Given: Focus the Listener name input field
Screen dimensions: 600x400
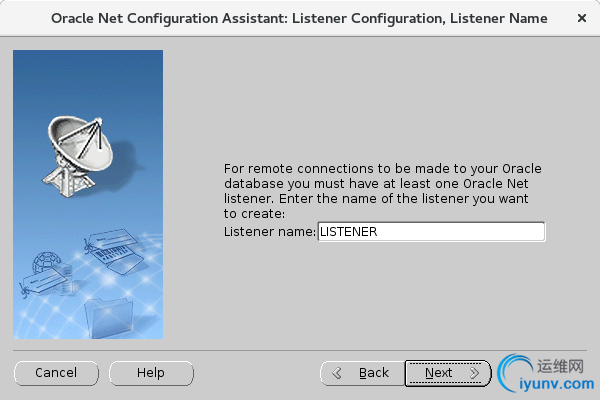Looking at the screenshot, I should pyautogui.click(x=431, y=232).
